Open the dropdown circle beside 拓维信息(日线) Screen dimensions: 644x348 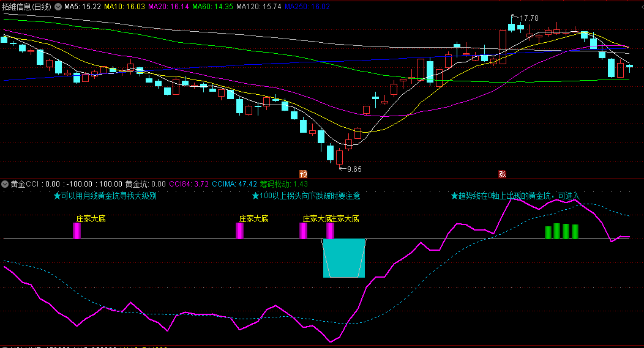(x=58, y=7)
